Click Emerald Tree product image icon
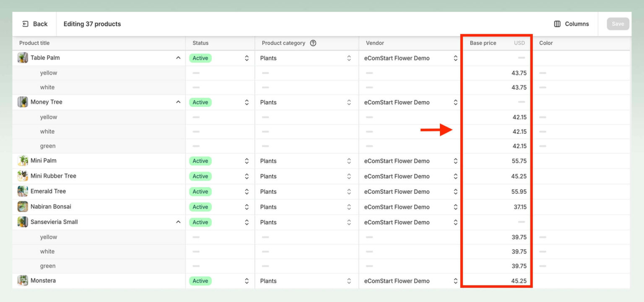 point(23,191)
